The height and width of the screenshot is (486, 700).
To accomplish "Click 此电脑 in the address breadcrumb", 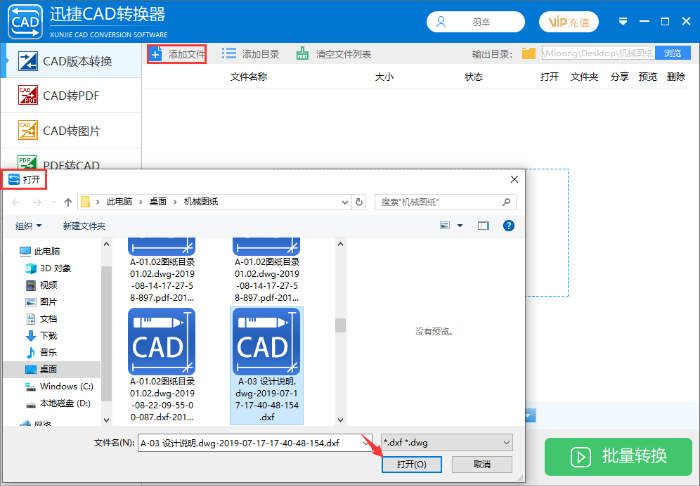I will click(119, 202).
